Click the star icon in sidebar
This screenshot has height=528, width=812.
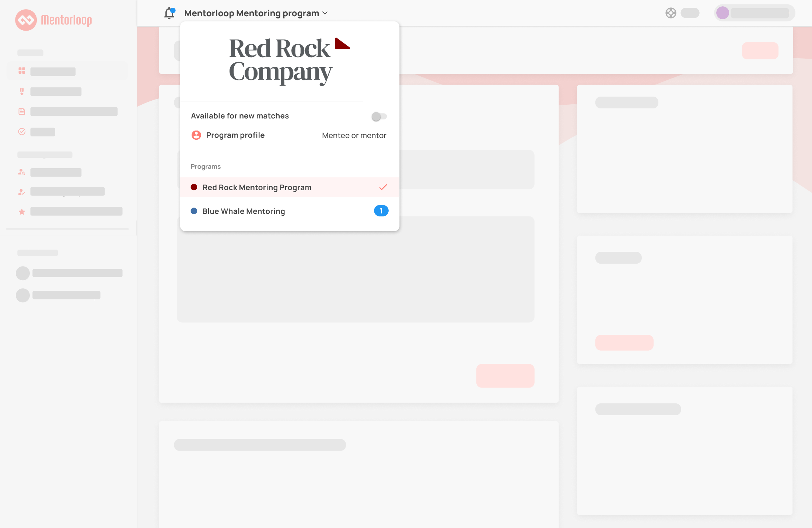click(22, 212)
